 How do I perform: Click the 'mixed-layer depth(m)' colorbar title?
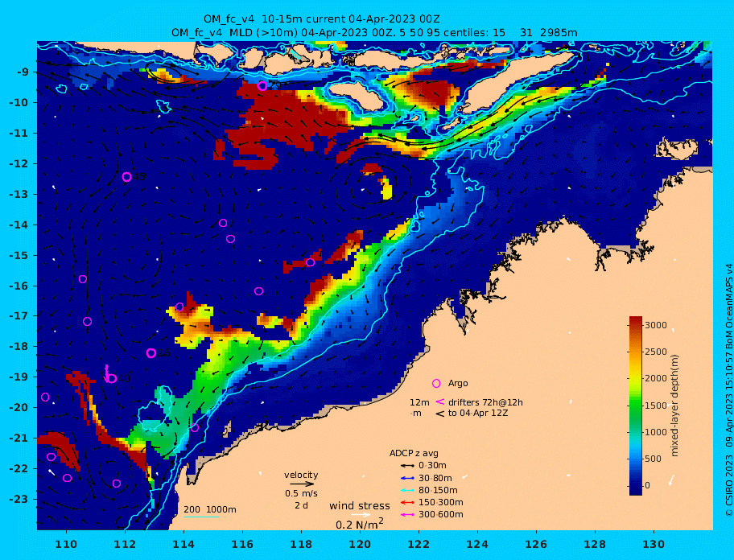click(674, 406)
